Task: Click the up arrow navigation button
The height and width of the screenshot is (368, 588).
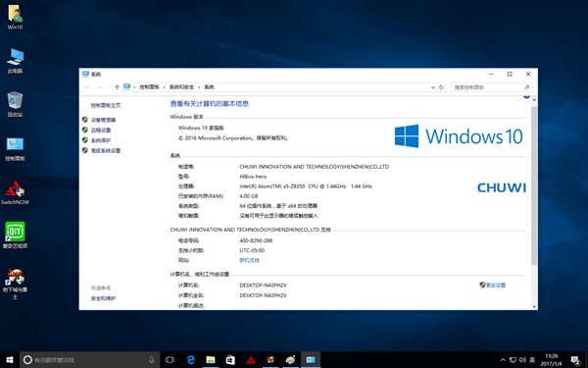Action: click(117, 87)
